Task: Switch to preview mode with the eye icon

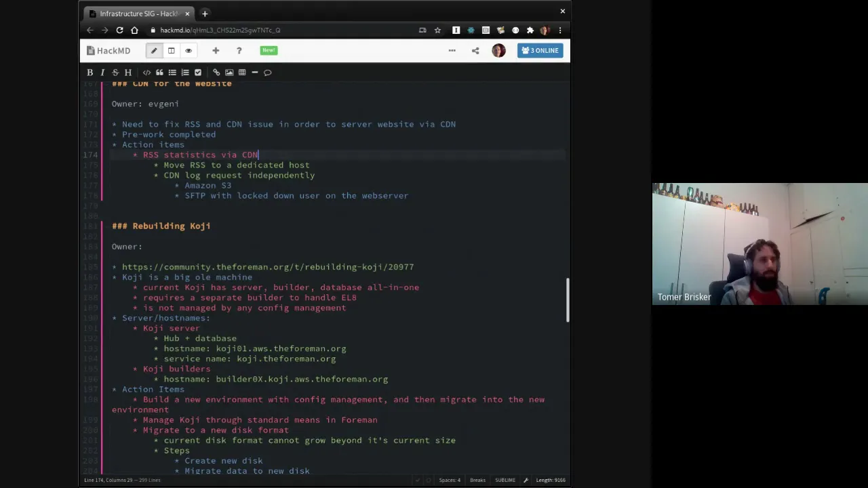Action: [x=189, y=50]
